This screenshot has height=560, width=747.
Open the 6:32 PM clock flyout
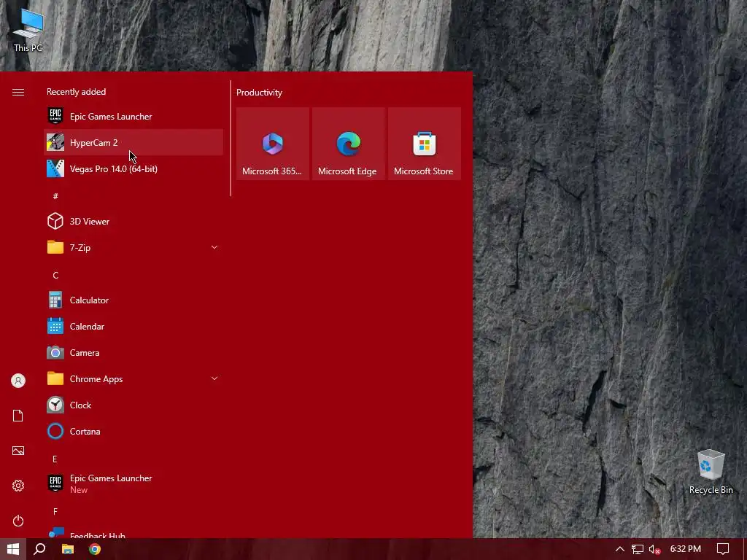pos(686,549)
